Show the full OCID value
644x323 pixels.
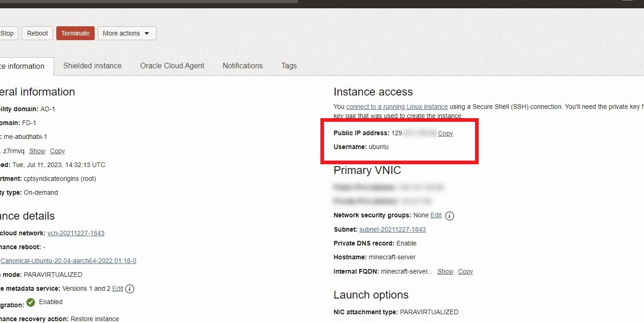coord(37,151)
